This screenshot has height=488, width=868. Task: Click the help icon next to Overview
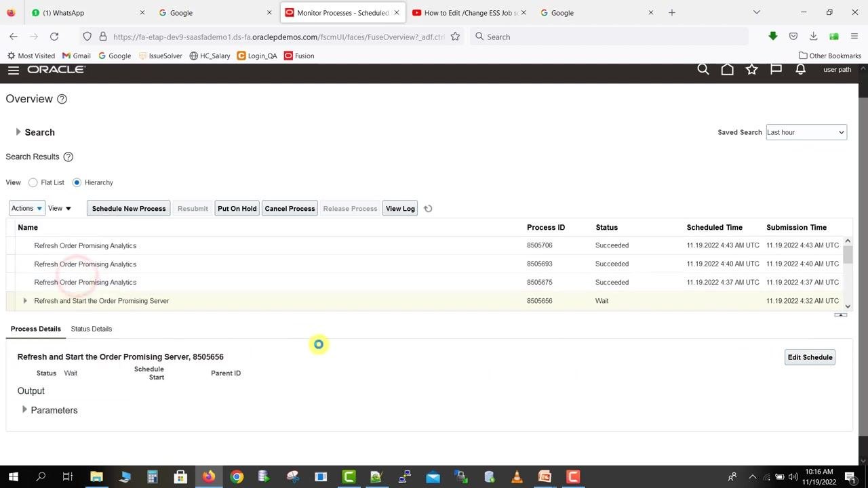(x=62, y=99)
